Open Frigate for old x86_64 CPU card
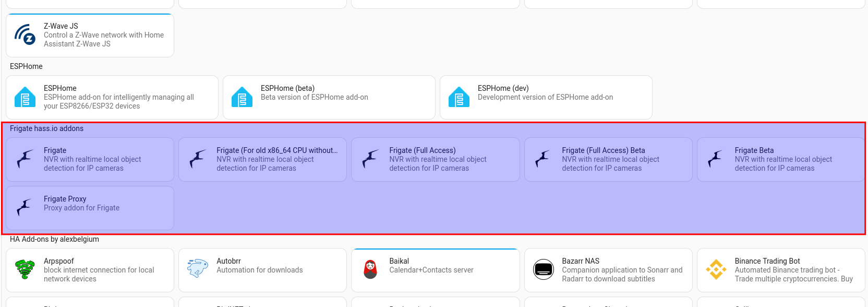This screenshot has height=307, width=868. pyautogui.click(x=262, y=159)
